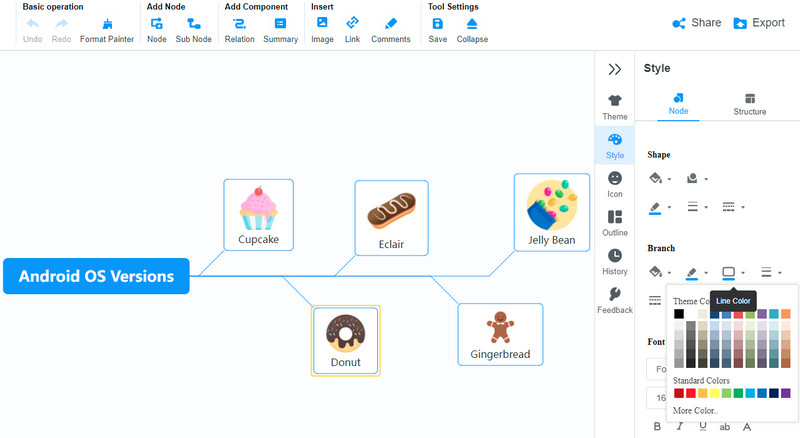The image size is (800, 438).
Task: Insert a Link via toolbar
Action: tap(352, 22)
